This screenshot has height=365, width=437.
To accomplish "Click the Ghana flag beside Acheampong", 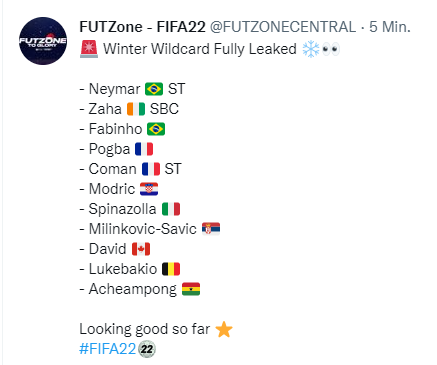I will point(191,289).
